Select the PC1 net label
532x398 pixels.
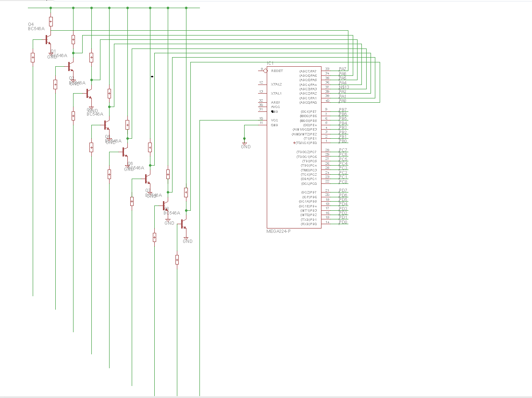tap(343, 177)
